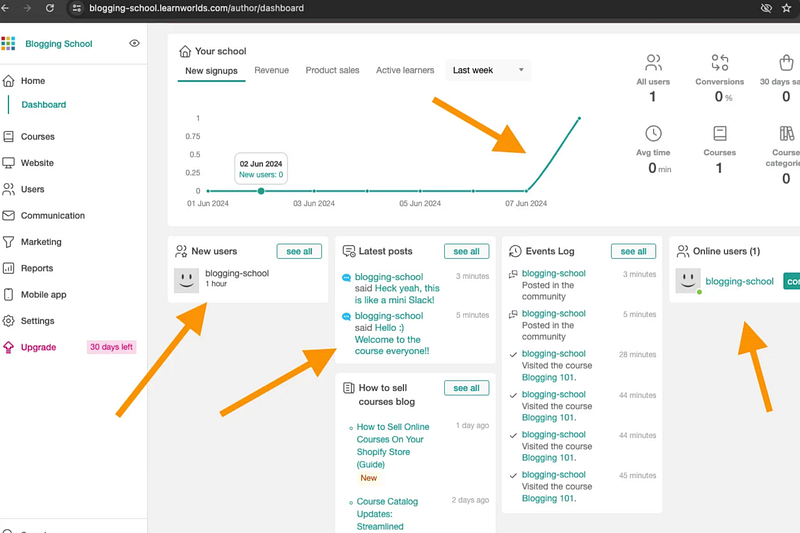
Task: Open the Courses sidebar menu item
Action: [x=38, y=137]
